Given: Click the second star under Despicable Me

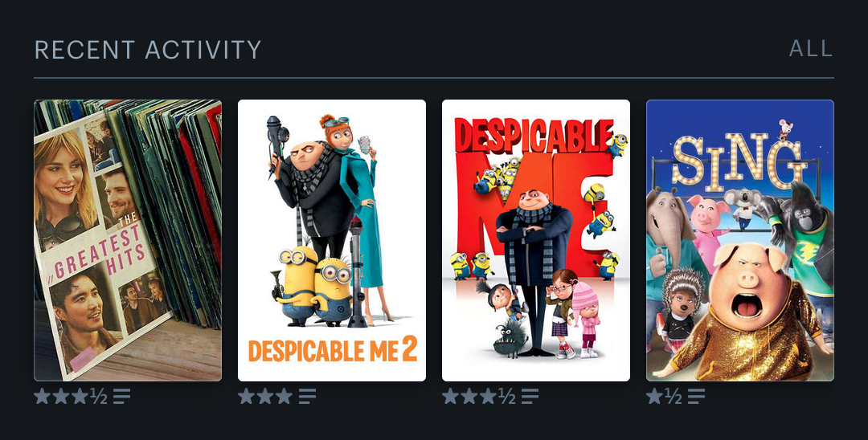Looking at the screenshot, I should coord(469,396).
